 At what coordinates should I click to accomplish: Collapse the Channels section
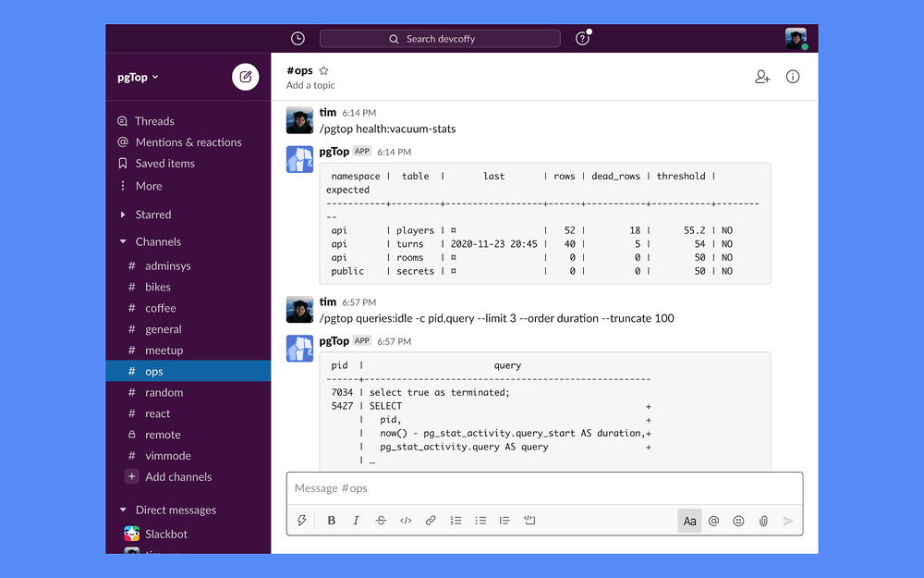[x=123, y=241]
